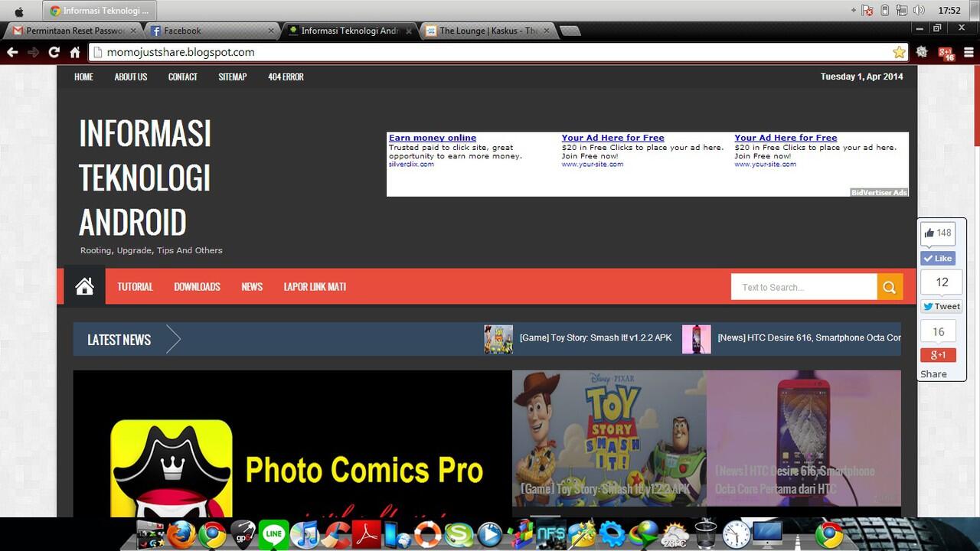Open the Google+ notifications extension icon
Screen dimensions: 980x551
click(x=946, y=53)
